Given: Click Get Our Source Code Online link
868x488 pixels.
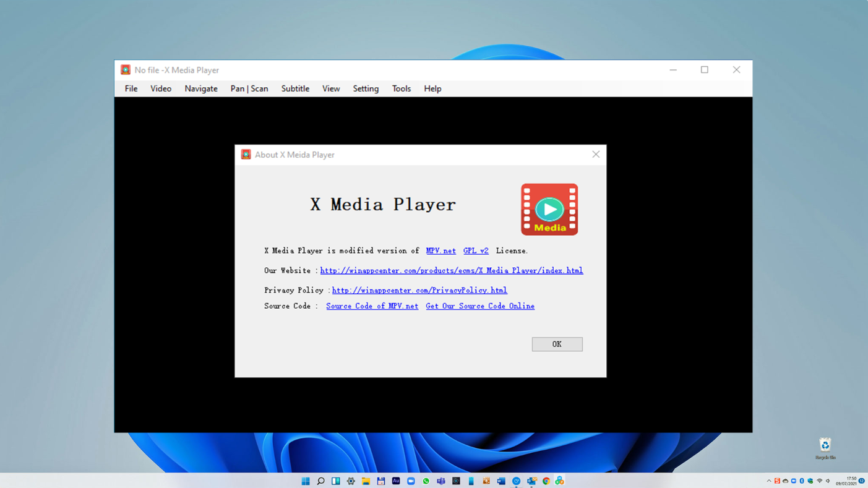Looking at the screenshot, I should [479, 306].
